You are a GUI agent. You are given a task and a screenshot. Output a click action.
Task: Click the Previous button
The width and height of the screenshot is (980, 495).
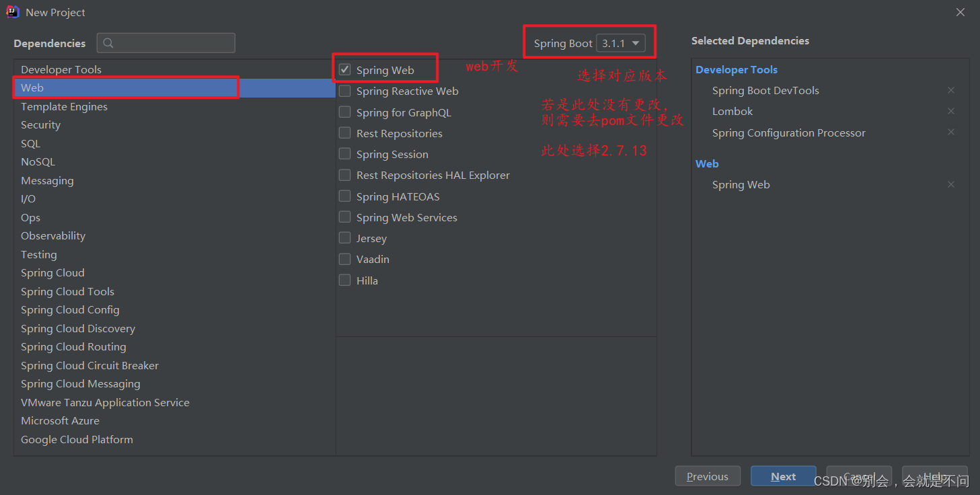click(708, 476)
